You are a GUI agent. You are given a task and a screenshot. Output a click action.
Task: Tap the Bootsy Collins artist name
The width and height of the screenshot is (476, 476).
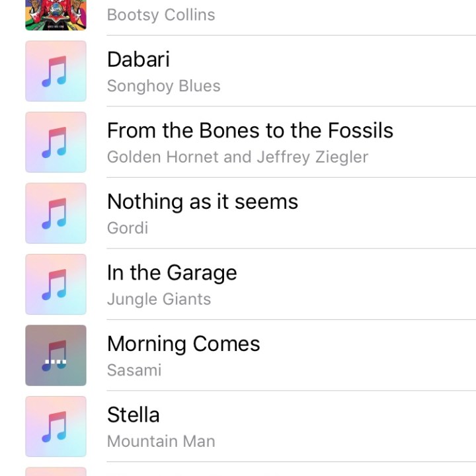tap(161, 15)
